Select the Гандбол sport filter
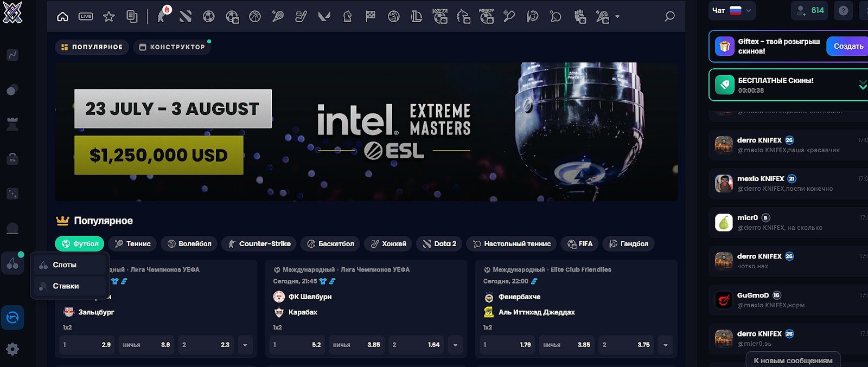The width and height of the screenshot is (868, 367). click(629, 244)
